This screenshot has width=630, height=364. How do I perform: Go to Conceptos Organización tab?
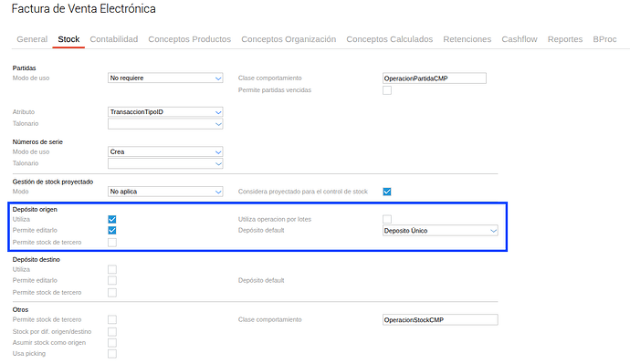click(x=289, y=39)
